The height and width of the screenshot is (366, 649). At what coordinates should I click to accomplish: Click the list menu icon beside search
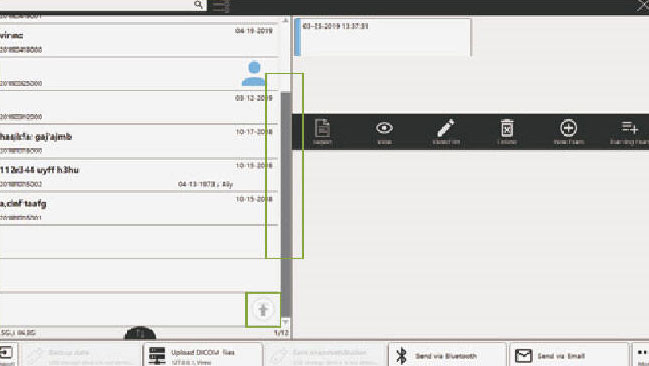click(x=220, y=5)
